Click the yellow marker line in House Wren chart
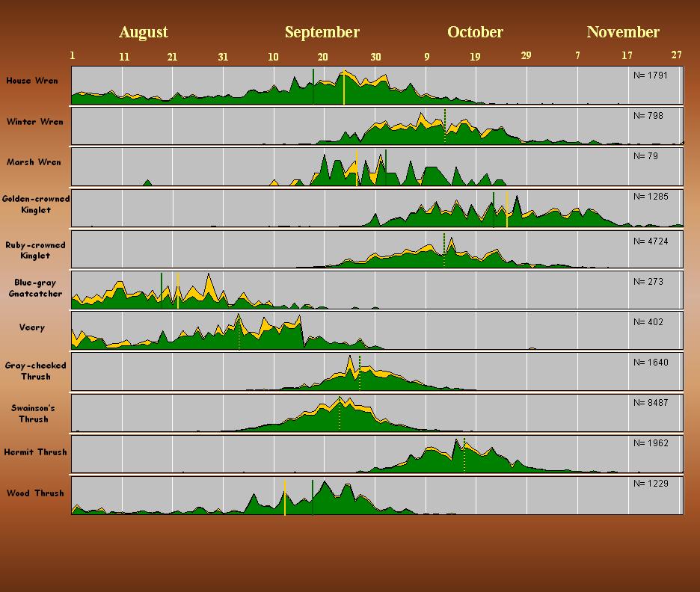Screen dimensions: 700x592 pyautogui.click(x=344, y=88)
